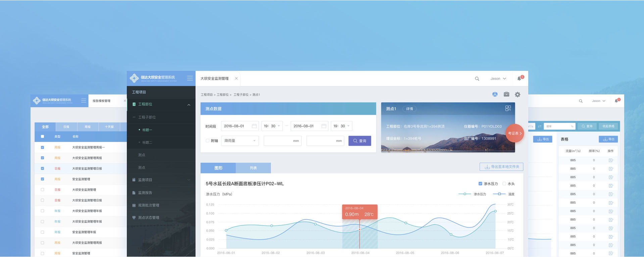Enable the 附轴 checkbox
This screenshot has width=644, height=257.
click(207, 141)
